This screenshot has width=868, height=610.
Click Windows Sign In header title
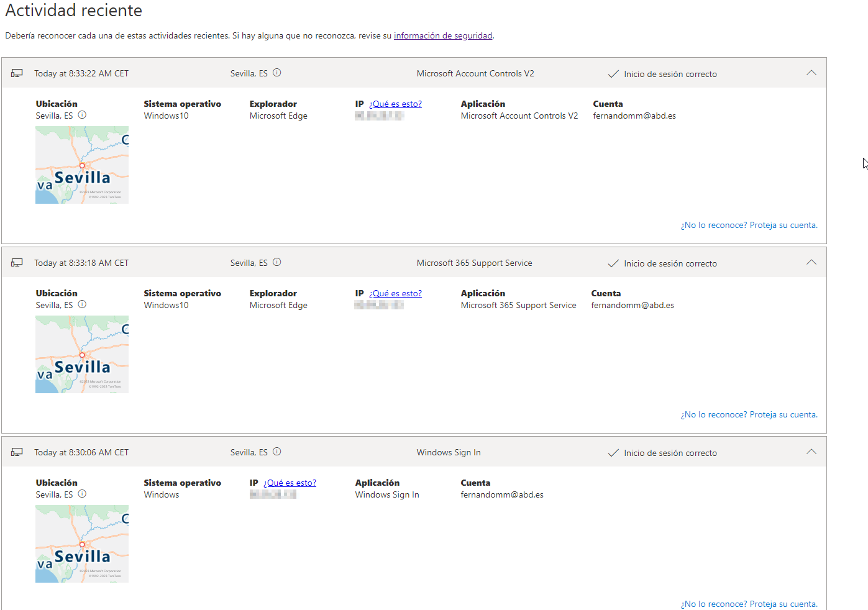tap(449, 452)
